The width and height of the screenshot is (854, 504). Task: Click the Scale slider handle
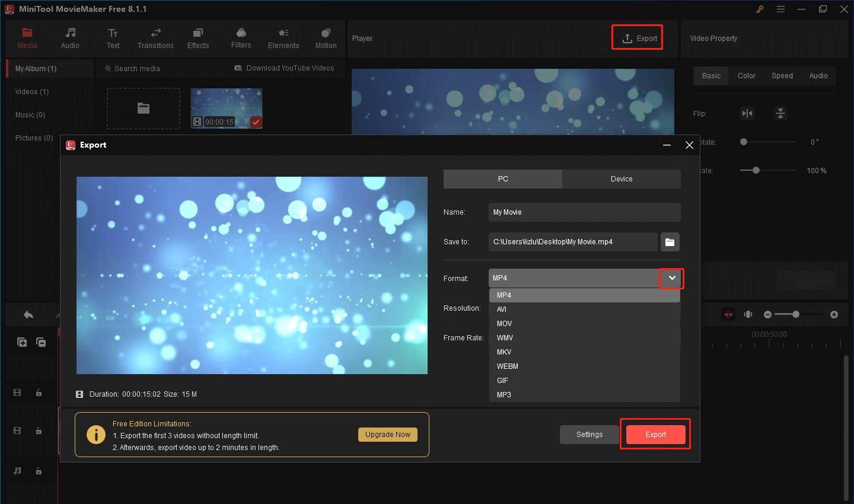point(756,170)
